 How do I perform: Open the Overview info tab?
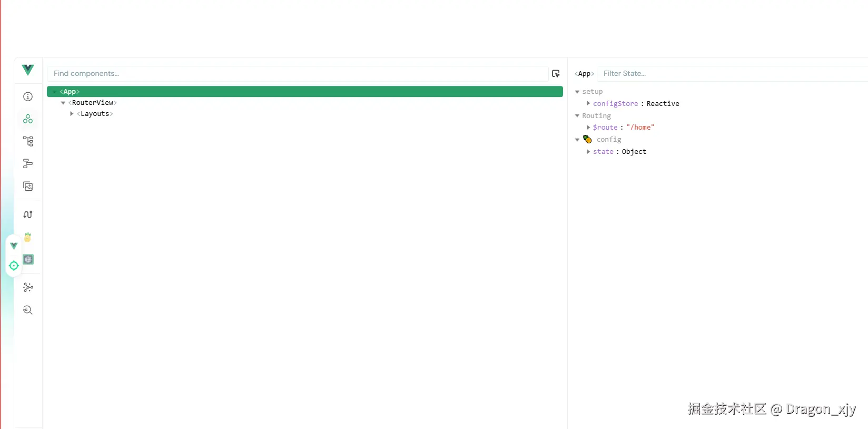(28, 96)
